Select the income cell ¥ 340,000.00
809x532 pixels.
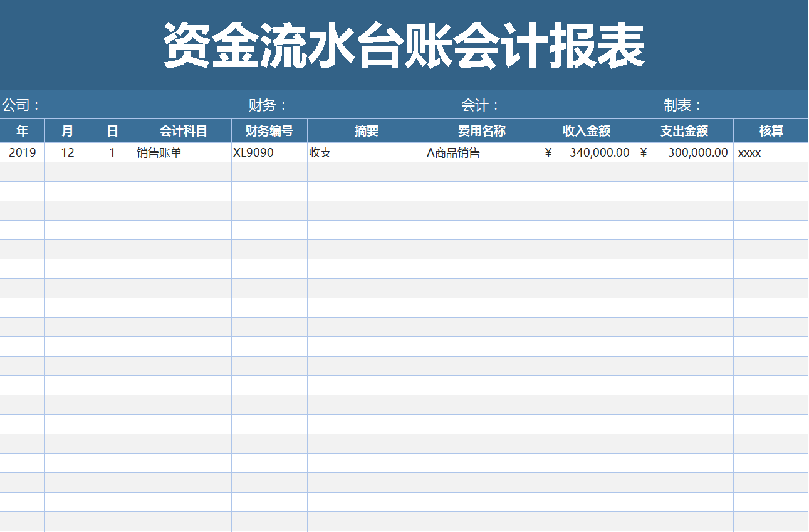click(x=587, y=152)
